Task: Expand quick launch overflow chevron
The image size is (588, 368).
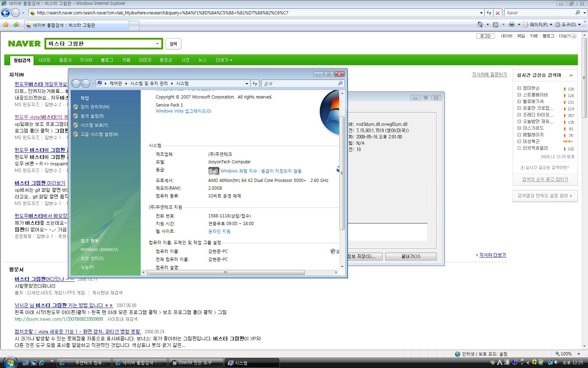Action: click(52, 361)
